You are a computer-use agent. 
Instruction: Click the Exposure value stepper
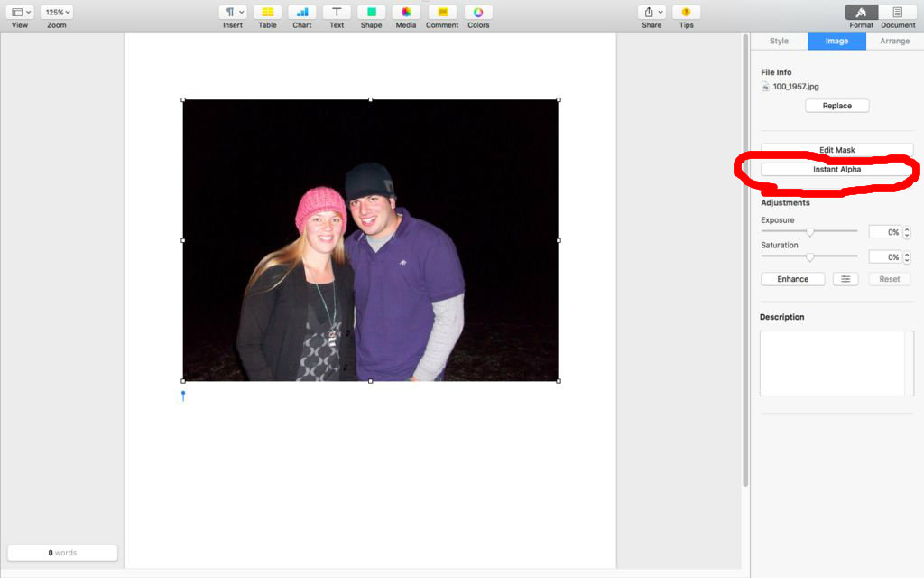click(907, 232)
